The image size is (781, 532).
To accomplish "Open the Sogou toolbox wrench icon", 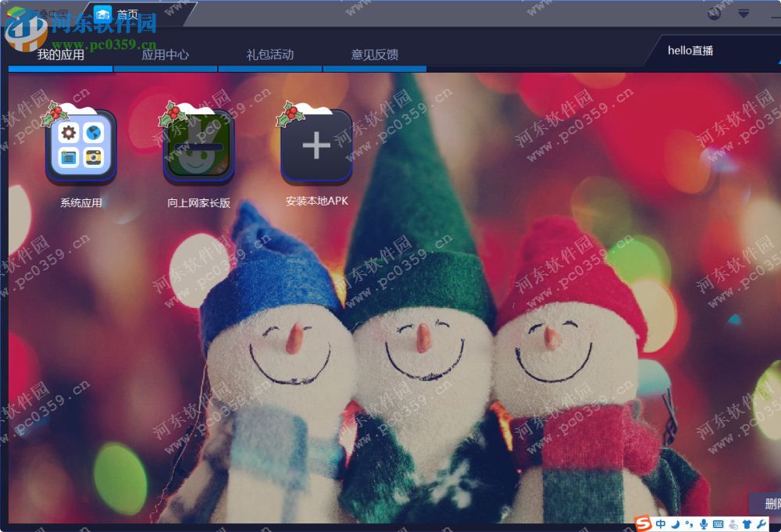I will 762,523.
